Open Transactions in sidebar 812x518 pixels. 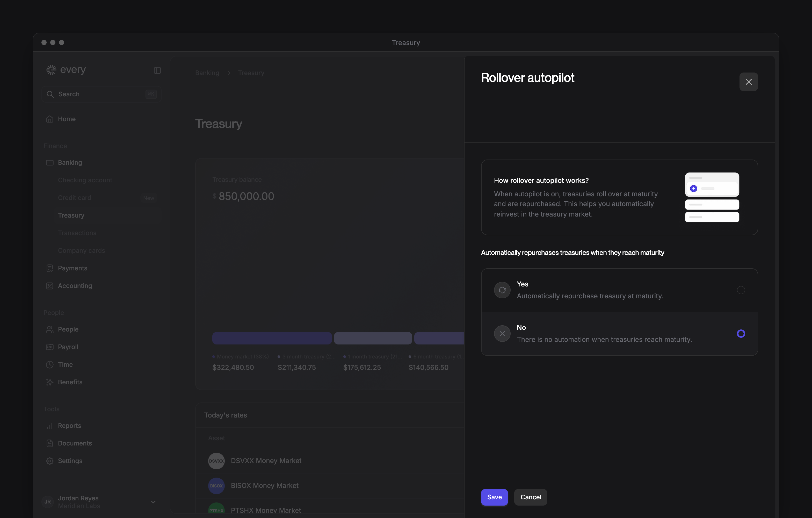click(x=77, y=233)
